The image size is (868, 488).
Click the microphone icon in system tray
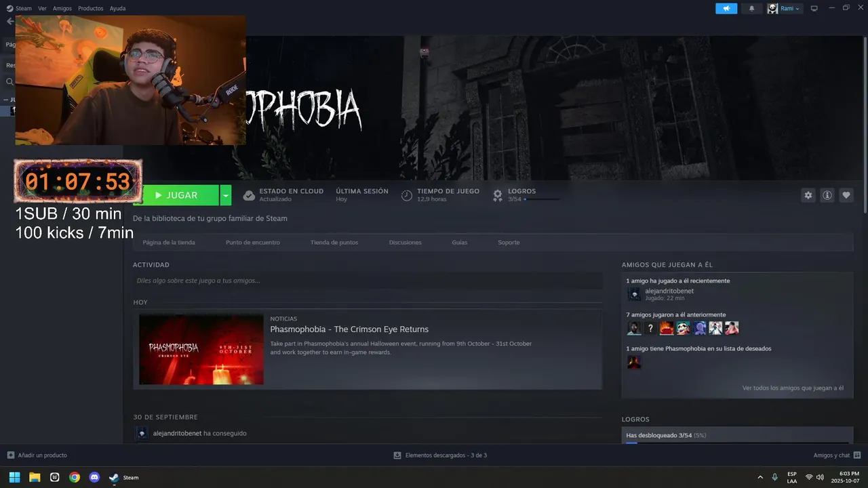point(774,477)
